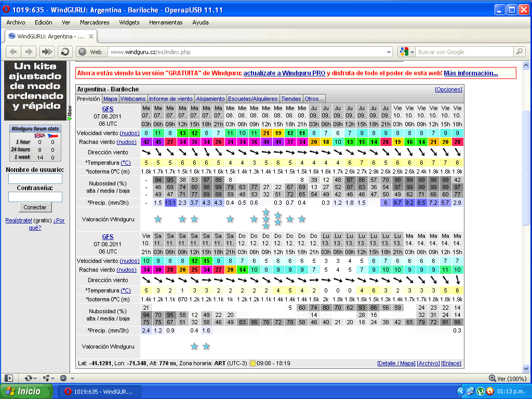Expand the address bar history dropdown
Image resolution: width=532 pixels, height=399 pixels.
pyautogui.click(x=389, y=52)
